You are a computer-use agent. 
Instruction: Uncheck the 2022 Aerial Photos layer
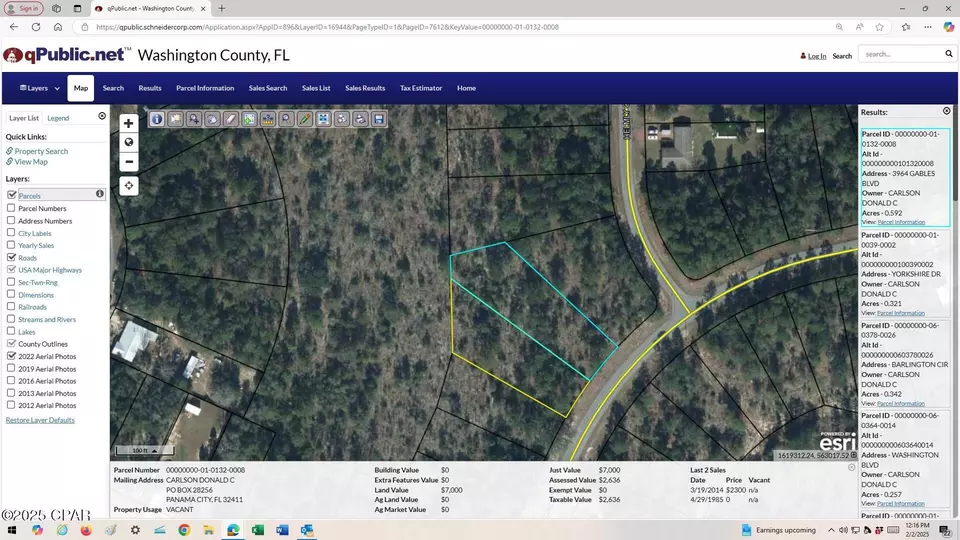click(x=11, y=356)
